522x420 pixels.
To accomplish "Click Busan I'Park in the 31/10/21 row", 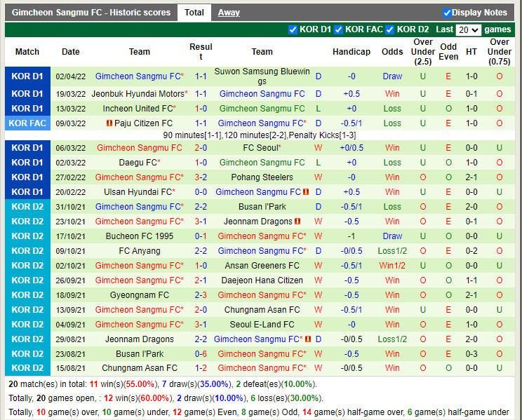I will 262,207.
